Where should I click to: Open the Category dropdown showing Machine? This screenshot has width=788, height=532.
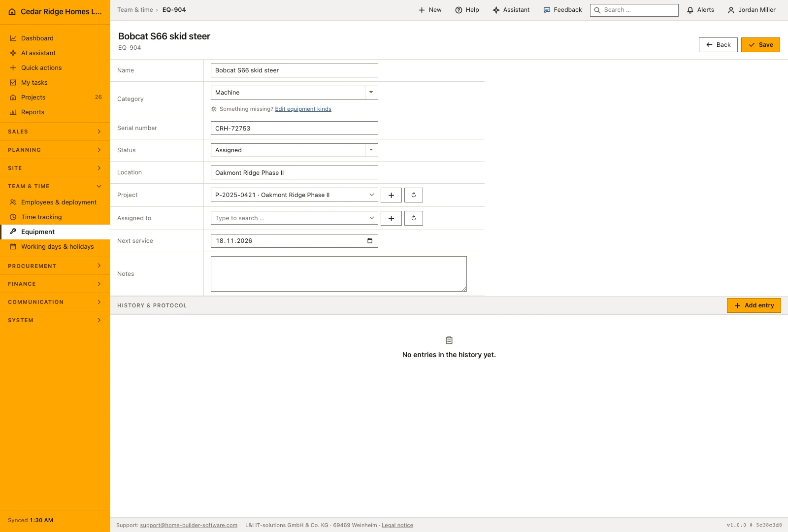pos(295,93)
